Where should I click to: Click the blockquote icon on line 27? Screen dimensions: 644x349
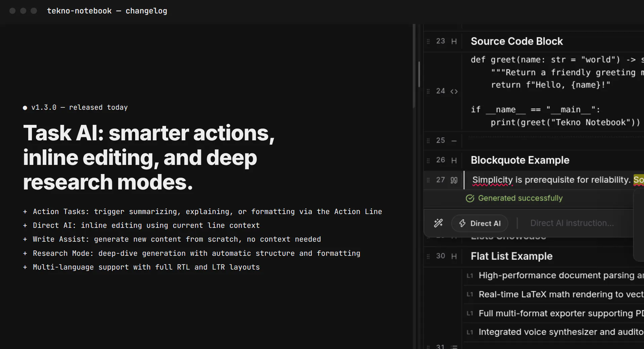coord(454,180)
